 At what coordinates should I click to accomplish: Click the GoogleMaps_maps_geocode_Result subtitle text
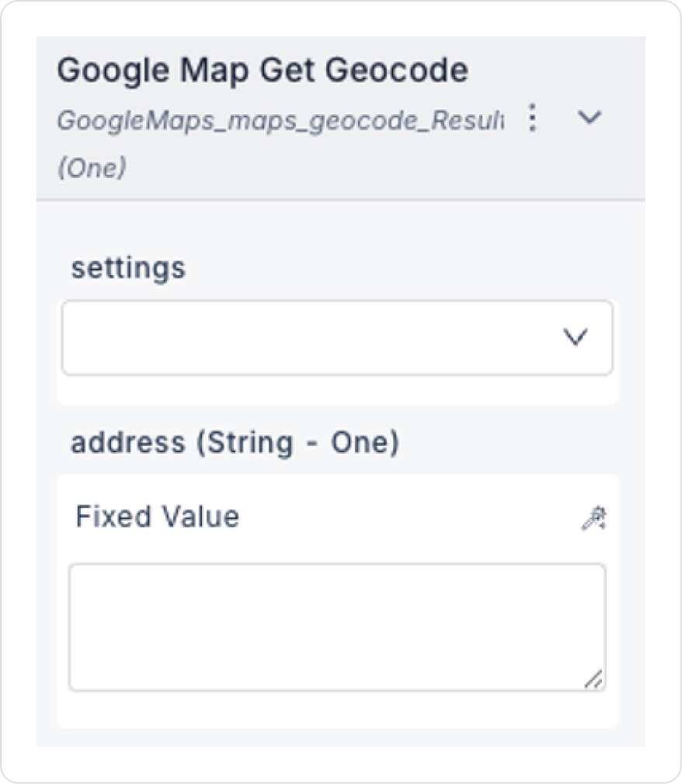click(280, 120)
